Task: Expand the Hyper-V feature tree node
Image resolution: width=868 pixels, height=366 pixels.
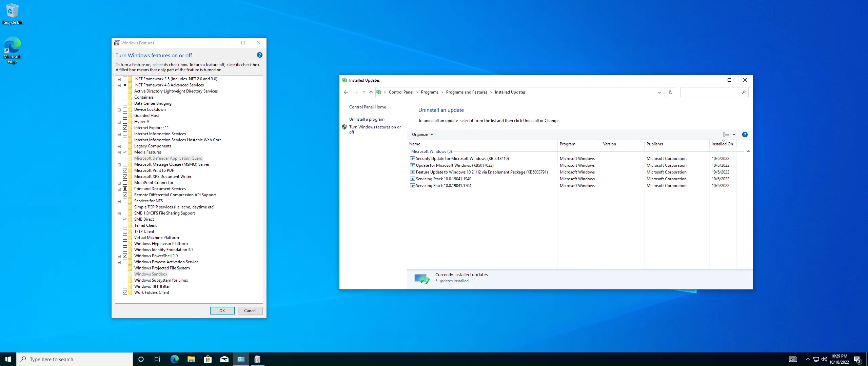Action: pyautogui.click(x=119, y=122)
